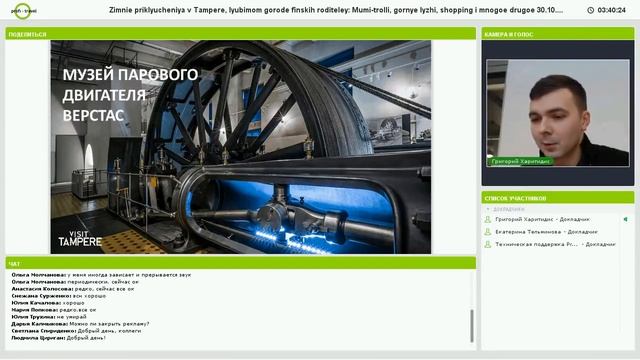
Task: Click the person icon beside Григорий Харитидис
Action: pyautogui.click(x=487, y=220)
